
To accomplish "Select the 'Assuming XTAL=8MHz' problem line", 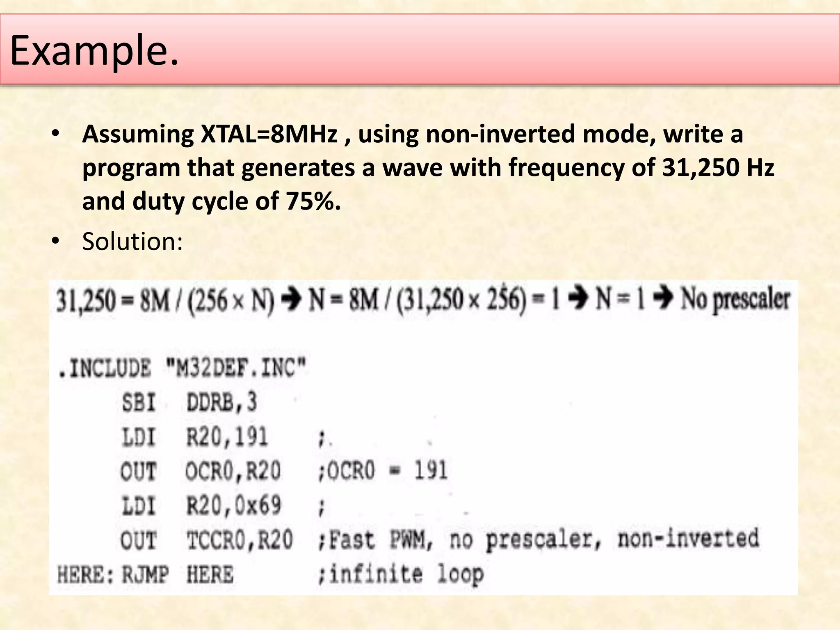I will 413,134.
